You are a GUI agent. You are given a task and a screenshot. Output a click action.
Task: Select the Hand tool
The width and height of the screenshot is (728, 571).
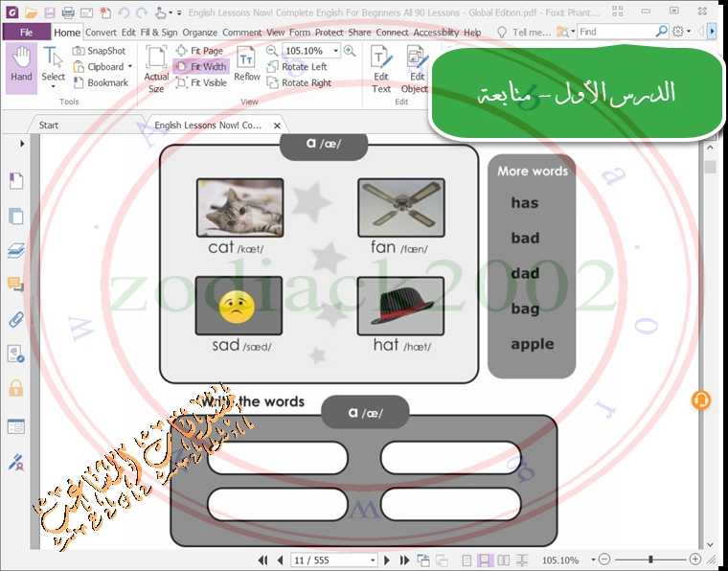[21, 68]
